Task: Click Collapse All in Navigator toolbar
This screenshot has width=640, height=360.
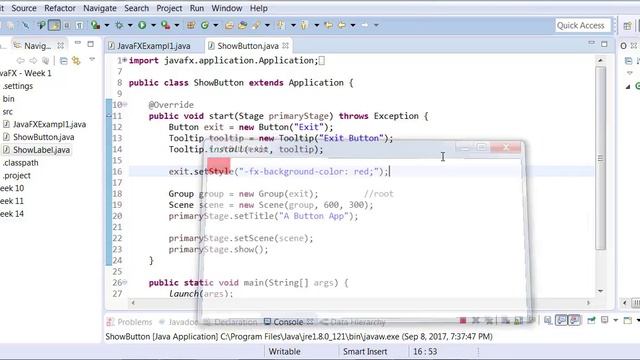Action: coord(63,61)
